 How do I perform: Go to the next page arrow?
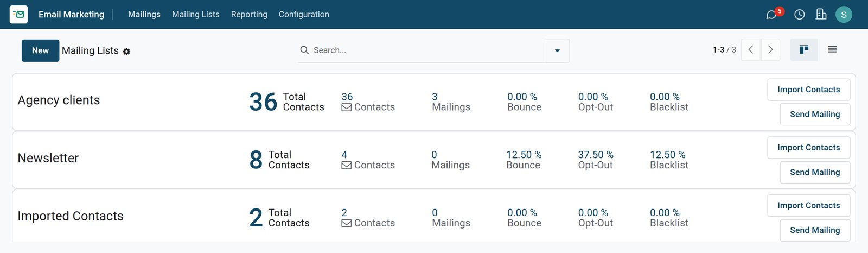tap(770, 49)
